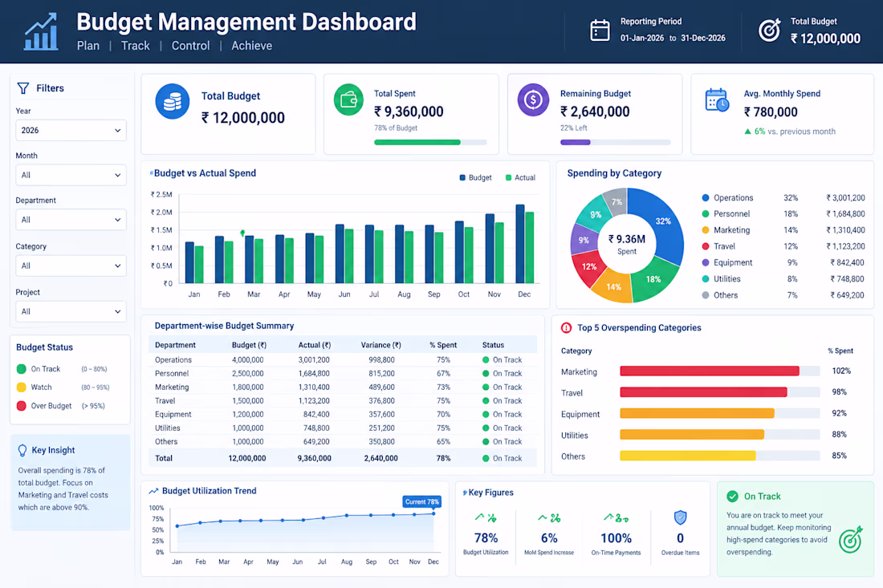Click the Total Spent wallet icon
883x588 pixels.
click(348, 100)
